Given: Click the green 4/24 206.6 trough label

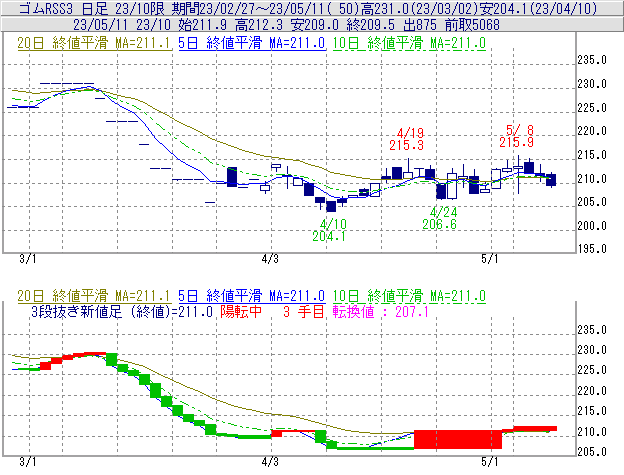Looking at the screenshot, I should [x=439, y=218].
